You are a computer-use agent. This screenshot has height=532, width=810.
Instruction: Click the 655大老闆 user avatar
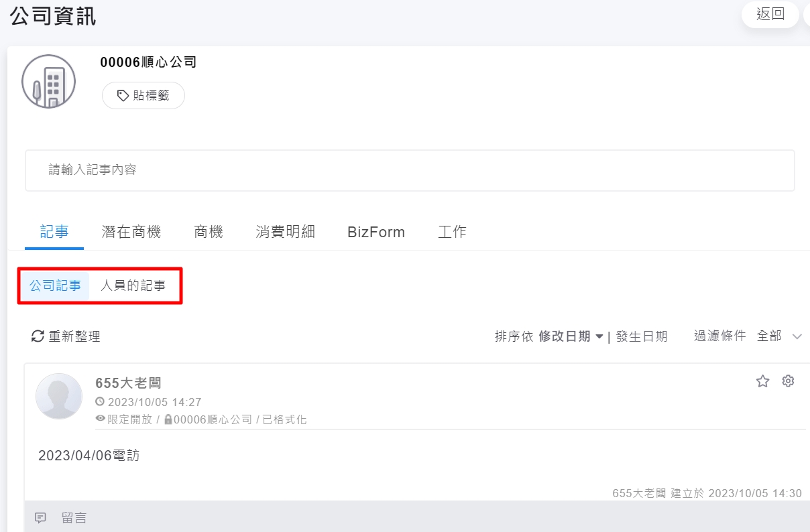59,396
